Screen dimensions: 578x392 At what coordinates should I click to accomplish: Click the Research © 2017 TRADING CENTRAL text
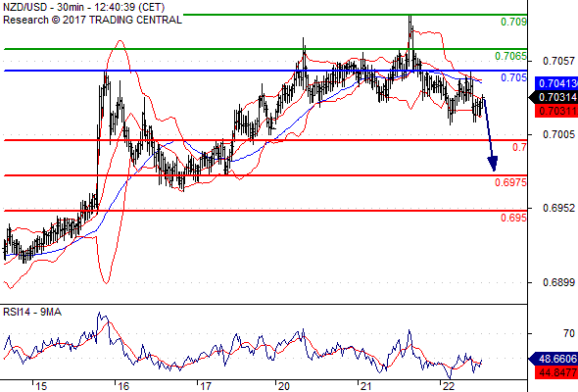pyautogui.click(x=92, y=20)
